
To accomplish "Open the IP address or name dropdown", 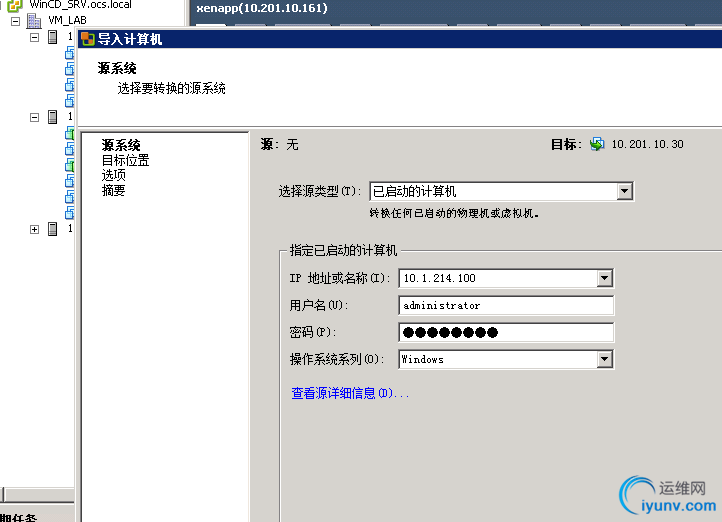I will pos(605,278).
